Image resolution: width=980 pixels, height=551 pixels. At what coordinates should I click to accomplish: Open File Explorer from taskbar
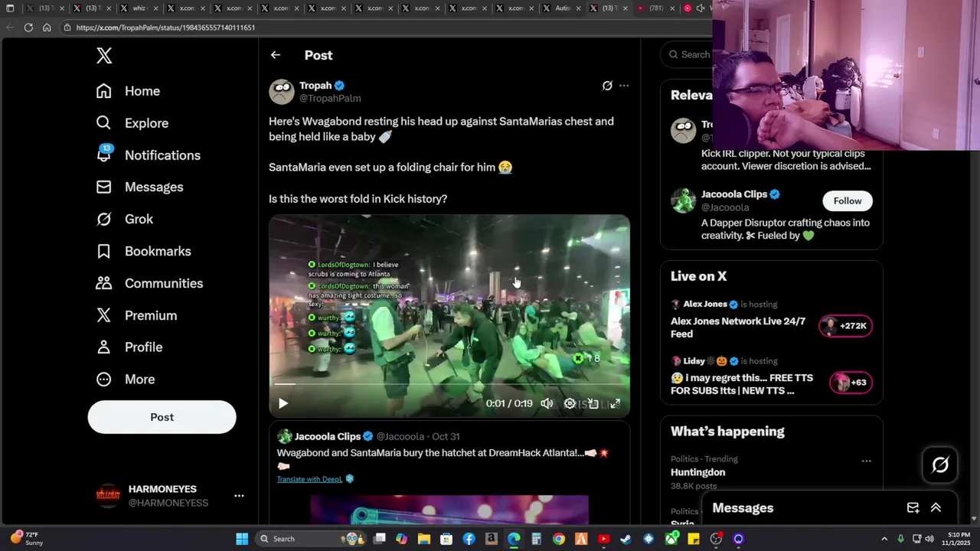(x=424, y=539)
